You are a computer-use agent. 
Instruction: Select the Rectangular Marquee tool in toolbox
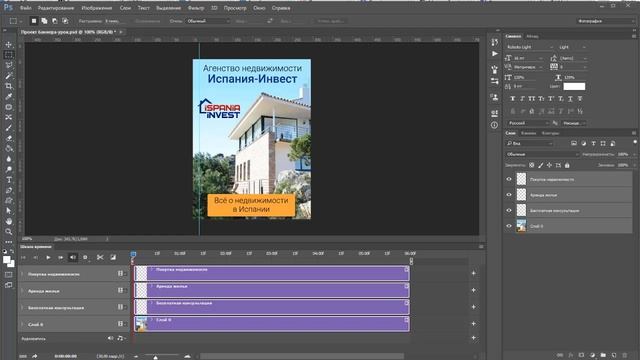pos(9,55)
